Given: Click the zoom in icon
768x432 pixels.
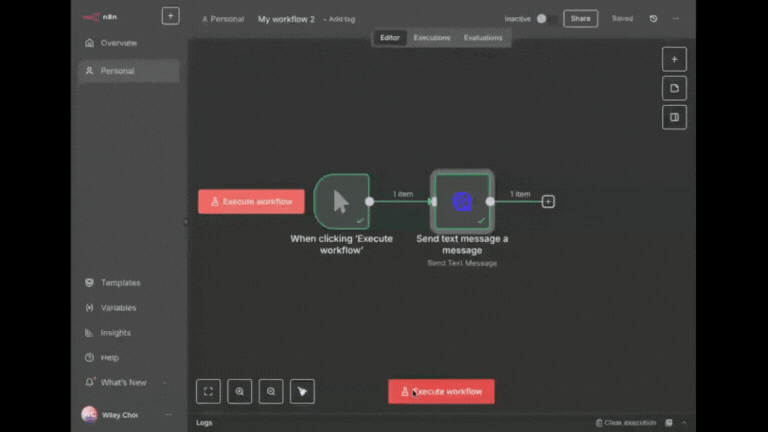Looking at the screenshot, I should tap(240, 391).
